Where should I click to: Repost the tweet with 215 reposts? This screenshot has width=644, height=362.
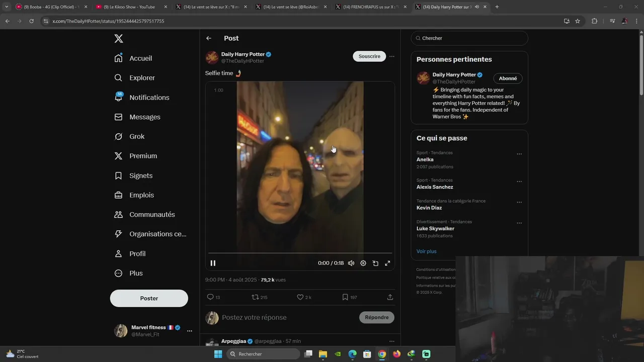coord(259,297)
